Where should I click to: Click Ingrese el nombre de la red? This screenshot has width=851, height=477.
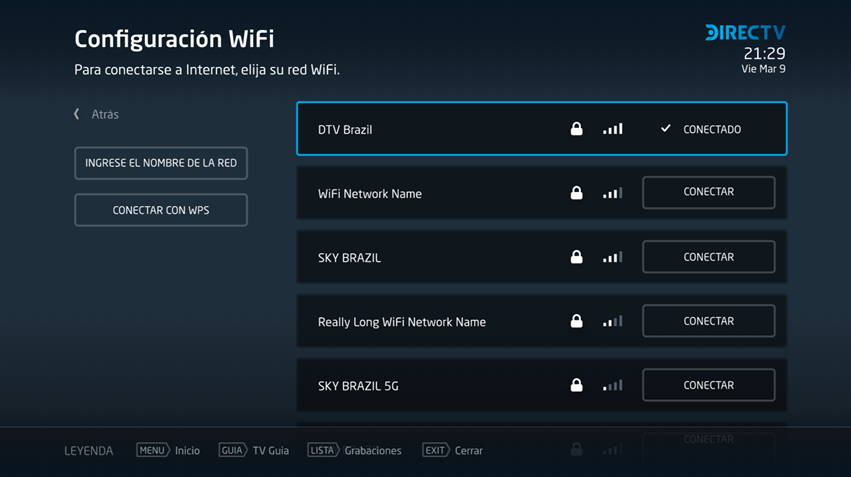click(x=161, y=163)
